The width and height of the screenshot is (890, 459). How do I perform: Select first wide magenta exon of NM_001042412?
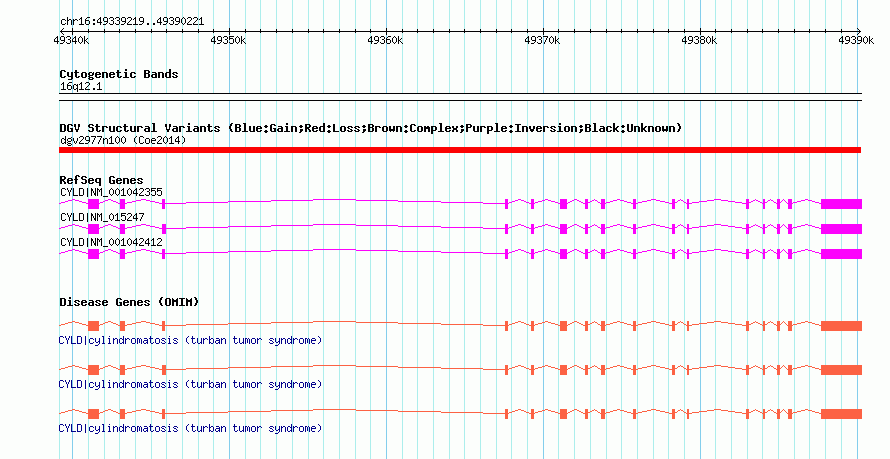pyautogui.click(x=94, y=254)
